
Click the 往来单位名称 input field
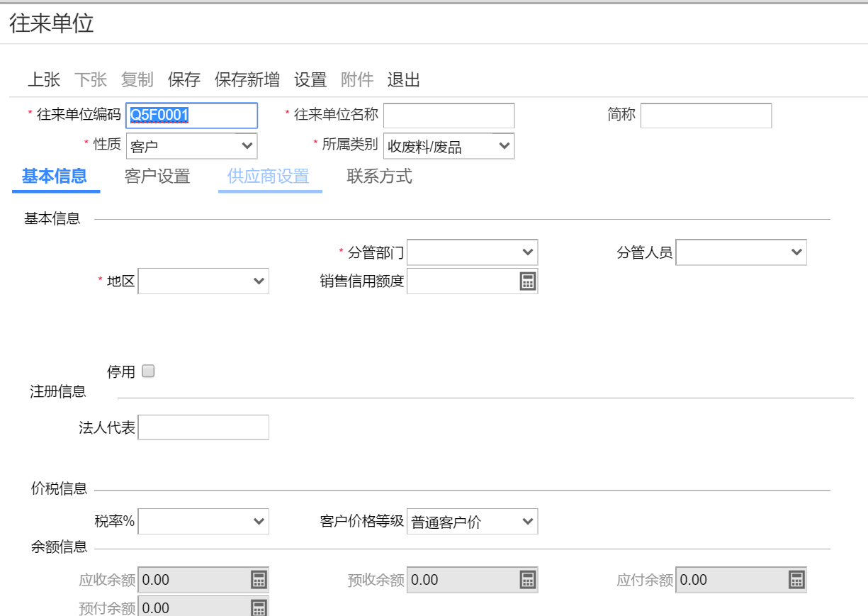pos(449,116)
